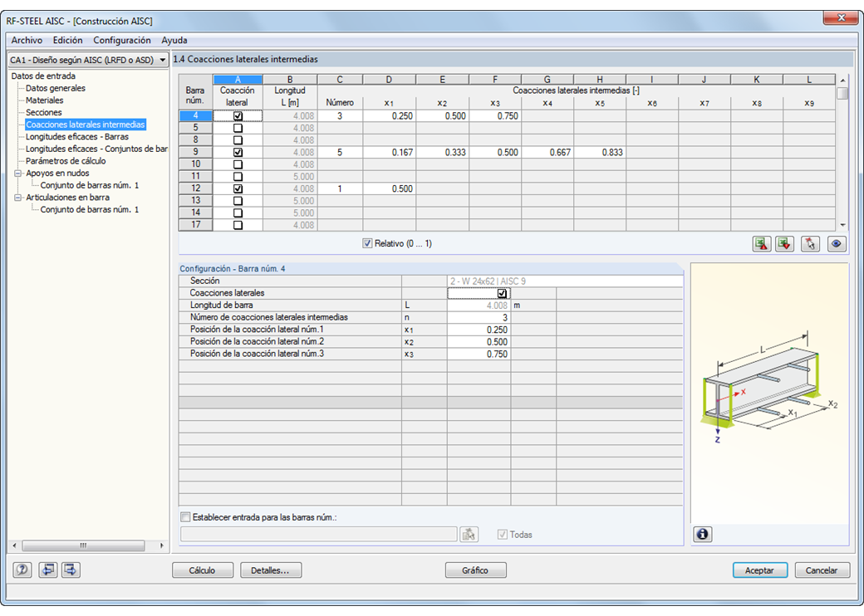Click the n value 3 in configuration
864x616 pixels.
coord(479,318)
